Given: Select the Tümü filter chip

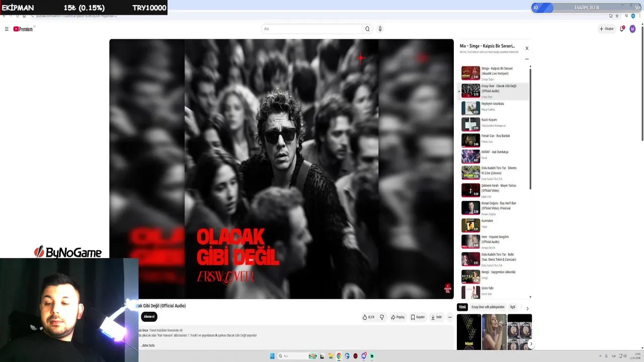Looking at the screenshot, I should pos(462,307).
